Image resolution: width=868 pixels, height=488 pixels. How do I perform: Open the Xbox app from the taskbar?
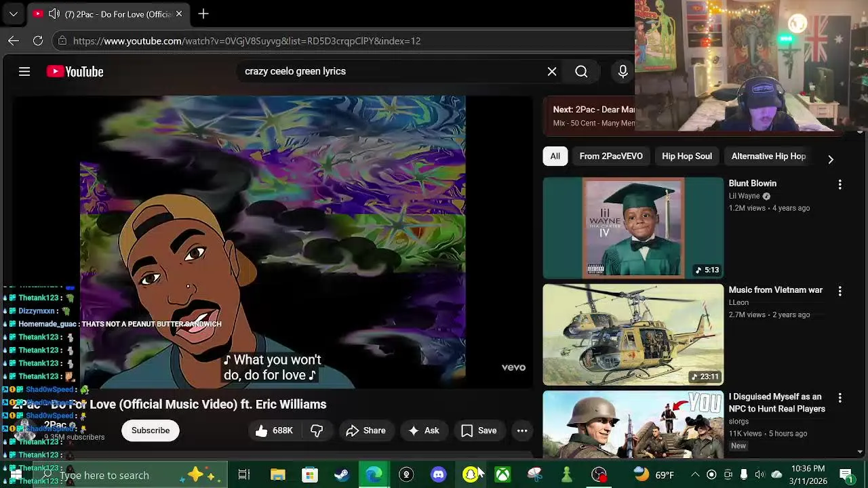point(502,474)
